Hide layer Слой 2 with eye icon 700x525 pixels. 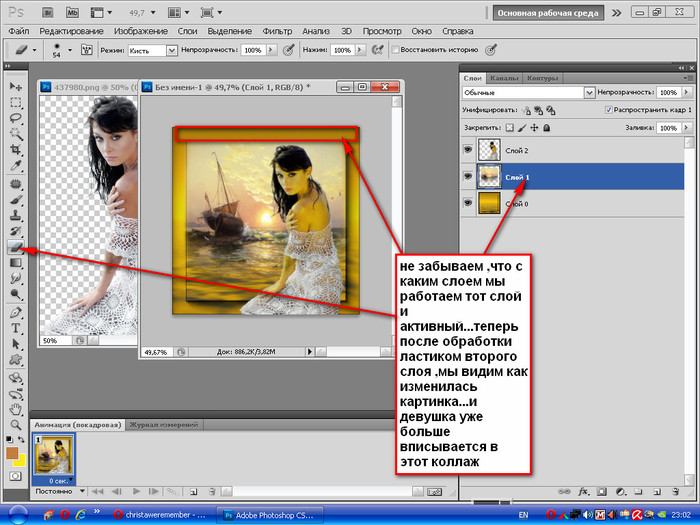coord(467,150)
